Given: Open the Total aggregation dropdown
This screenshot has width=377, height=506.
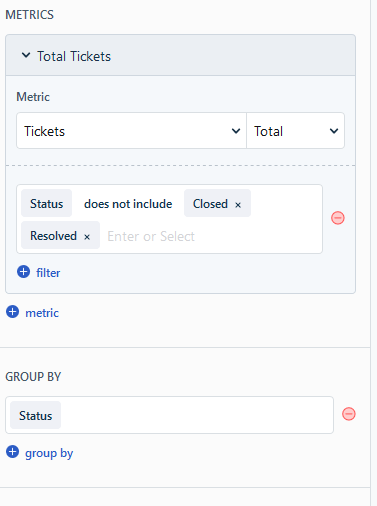Looking at the screenshot, I should [x=295, y=131].
